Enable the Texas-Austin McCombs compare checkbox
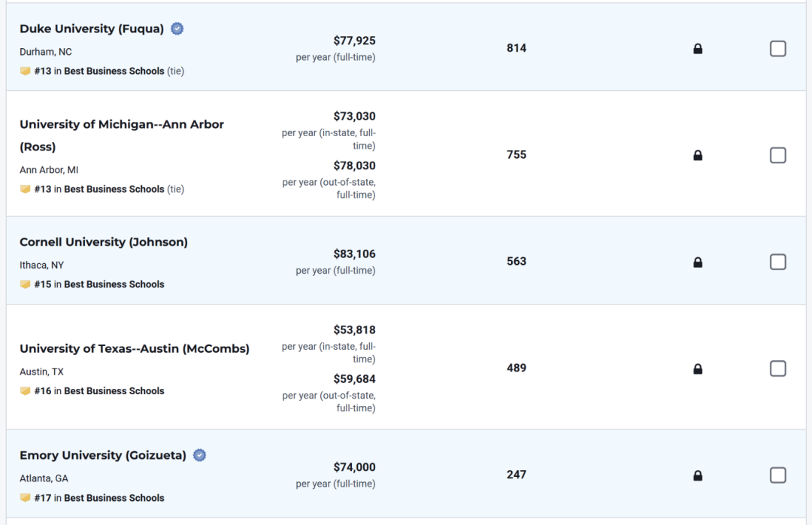 [778, 369]
